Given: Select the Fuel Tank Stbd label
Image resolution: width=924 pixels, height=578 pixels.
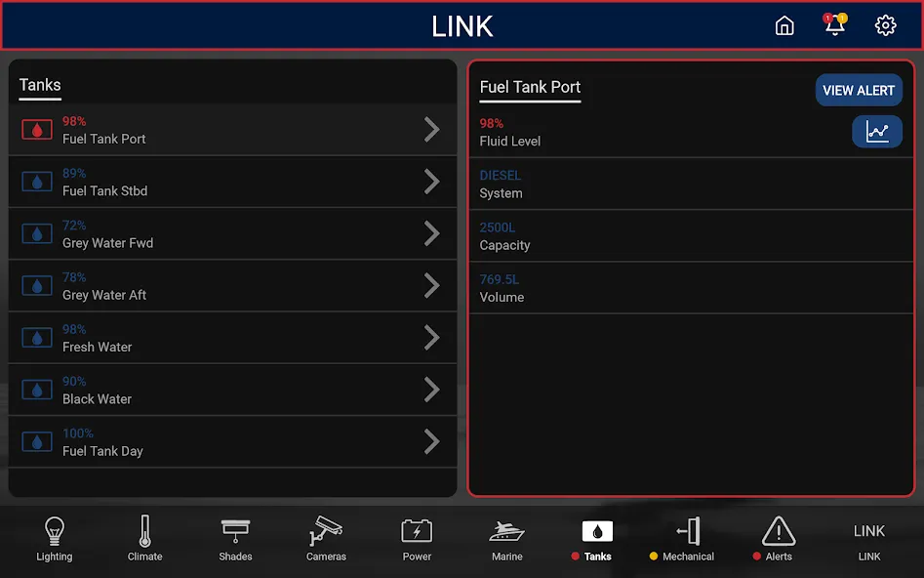Looking at the screenshot, I should (x=105, y=191).
